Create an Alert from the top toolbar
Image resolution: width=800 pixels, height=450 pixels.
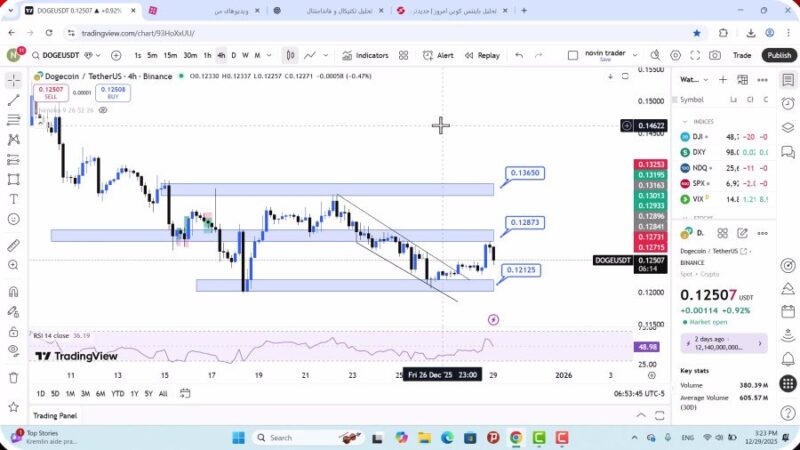pos(438,55)
